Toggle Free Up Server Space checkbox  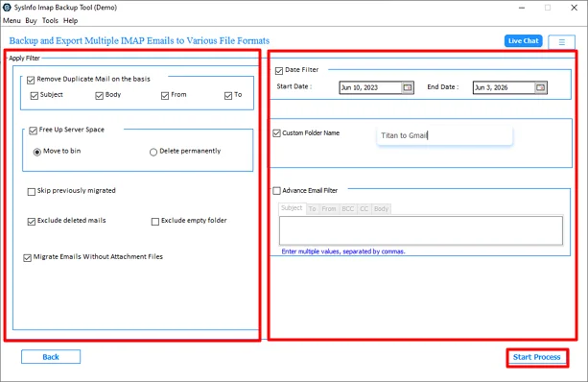coord(33,131)
